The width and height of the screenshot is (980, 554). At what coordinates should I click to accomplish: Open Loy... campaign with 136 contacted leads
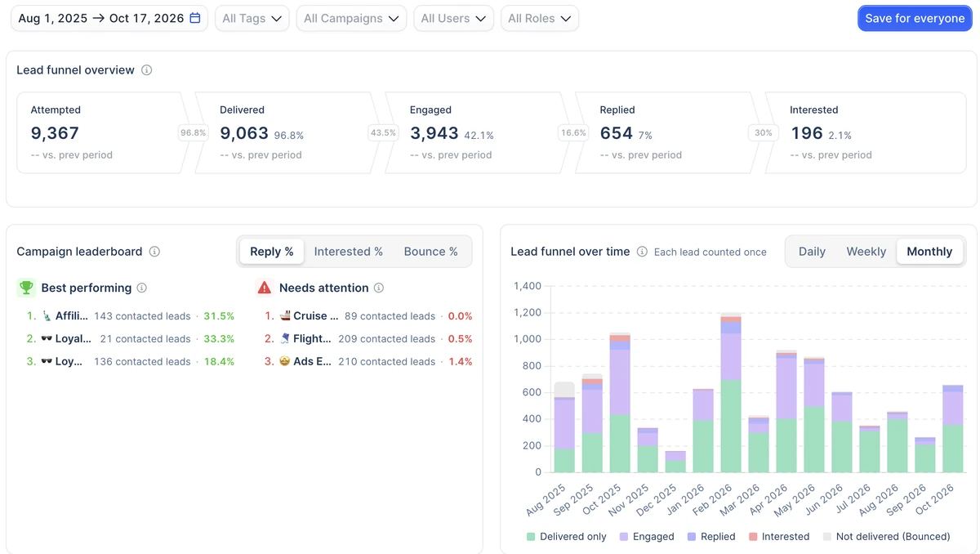130,362
